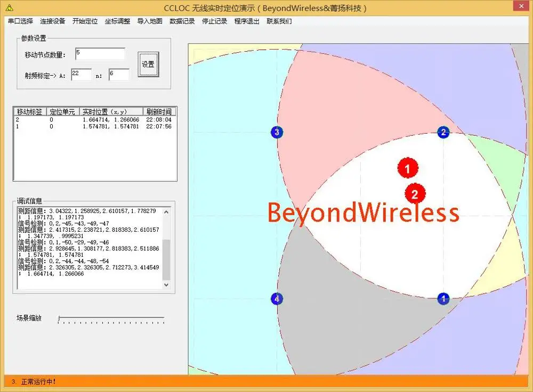Click the 定位单元 column header
The height and width of the screenshot is (392, 533).
coord(62,112)
